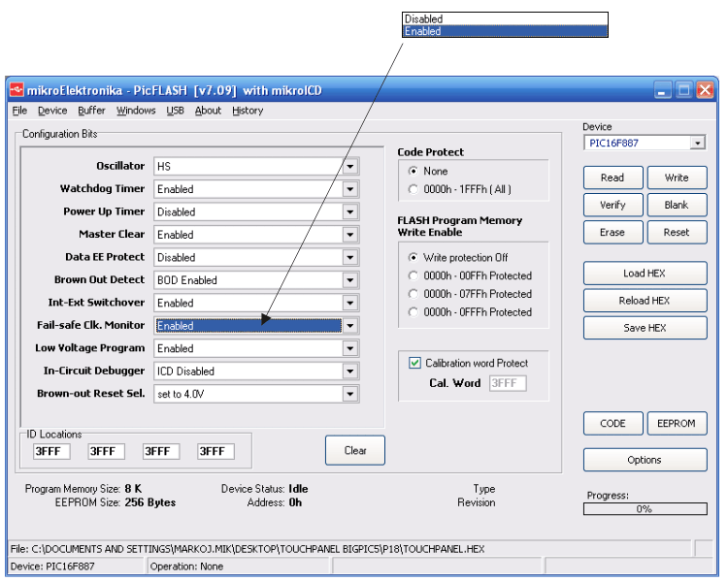
Task: Click the Blank button
Action: point(677,205)
